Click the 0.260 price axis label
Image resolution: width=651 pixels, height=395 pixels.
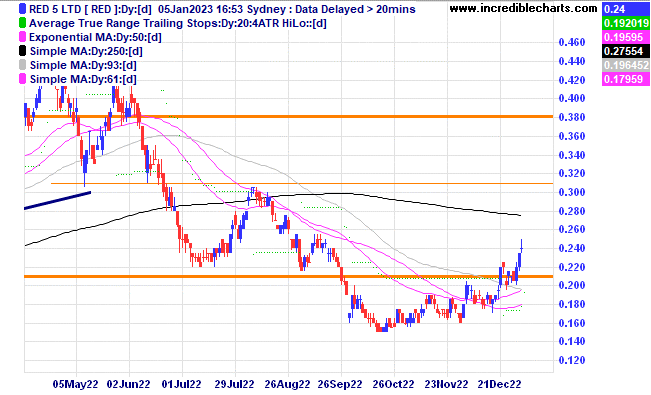pos(572,230)
